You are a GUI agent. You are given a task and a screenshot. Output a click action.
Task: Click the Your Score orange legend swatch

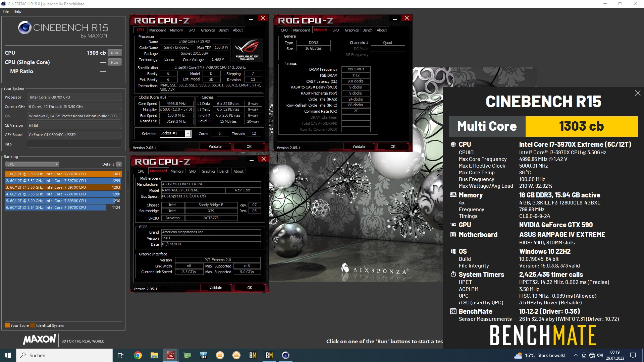[x=7, y=325]
